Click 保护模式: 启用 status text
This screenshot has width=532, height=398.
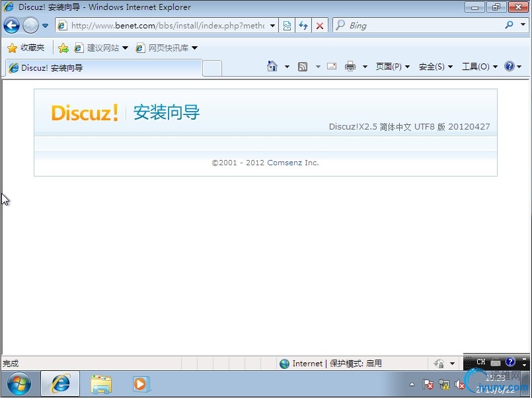click(356, 364)
